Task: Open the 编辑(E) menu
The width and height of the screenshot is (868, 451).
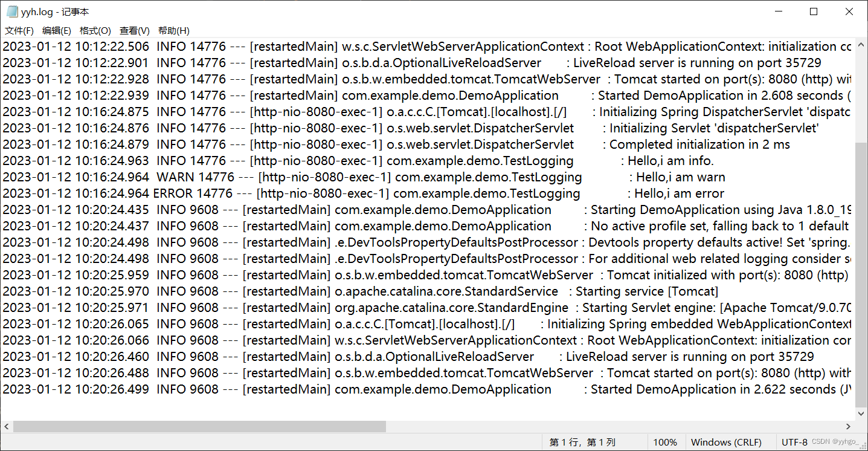Action: pos(57,31)
